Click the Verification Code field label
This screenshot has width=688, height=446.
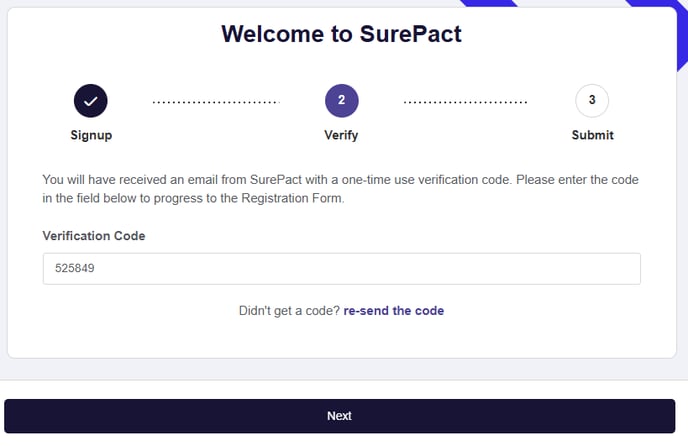(x=94, y=236)
